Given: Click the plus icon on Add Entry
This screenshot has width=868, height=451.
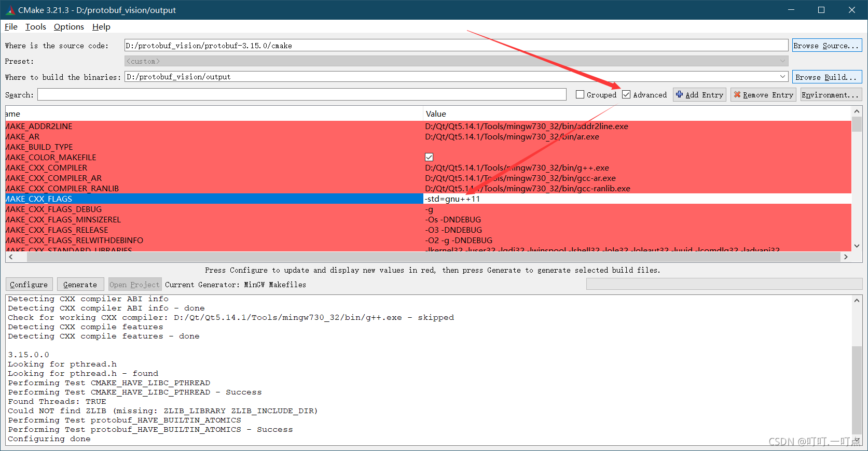Looking at the screenshot, I should pos(679,94).
